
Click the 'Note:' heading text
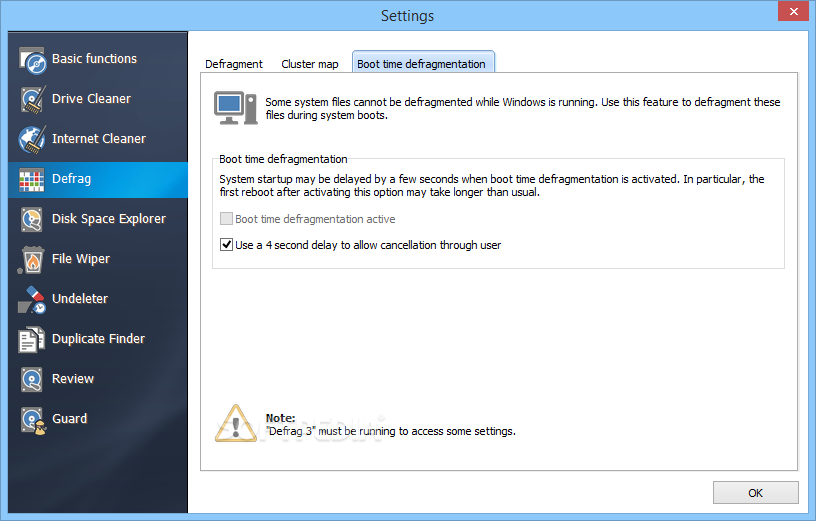280,418
